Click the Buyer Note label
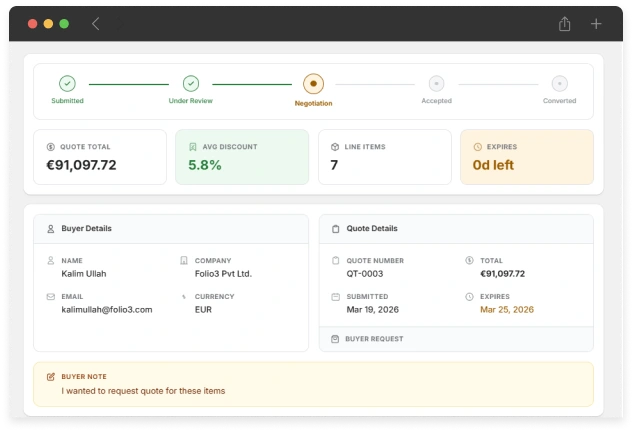Screen dimensions: 634x432 click(84, 377)
